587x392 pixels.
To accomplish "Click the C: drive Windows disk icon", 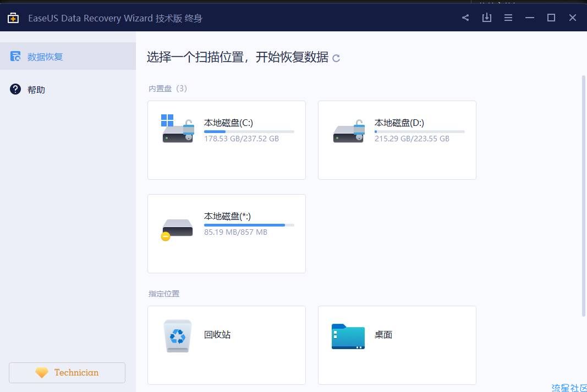I will [x=178, y=129].
